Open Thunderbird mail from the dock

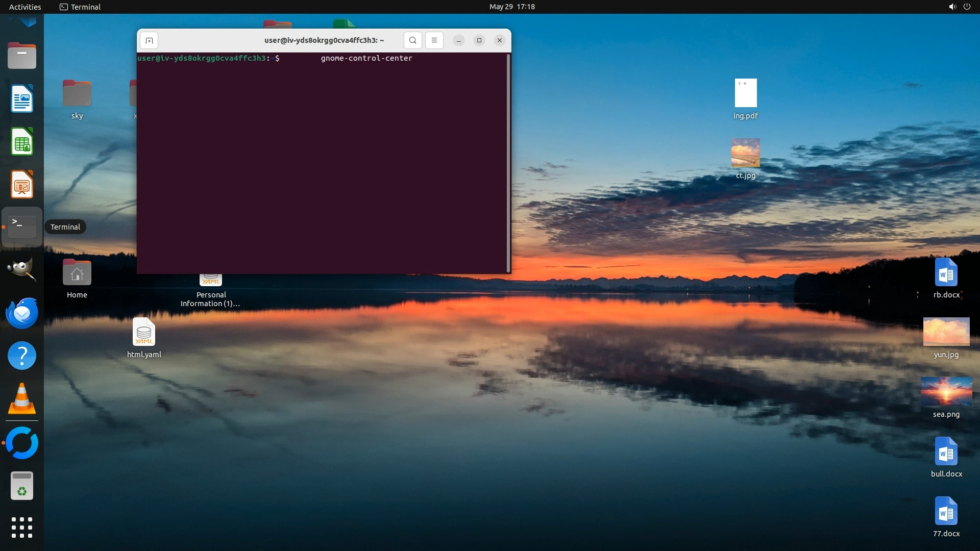click(x=22, y=313)
